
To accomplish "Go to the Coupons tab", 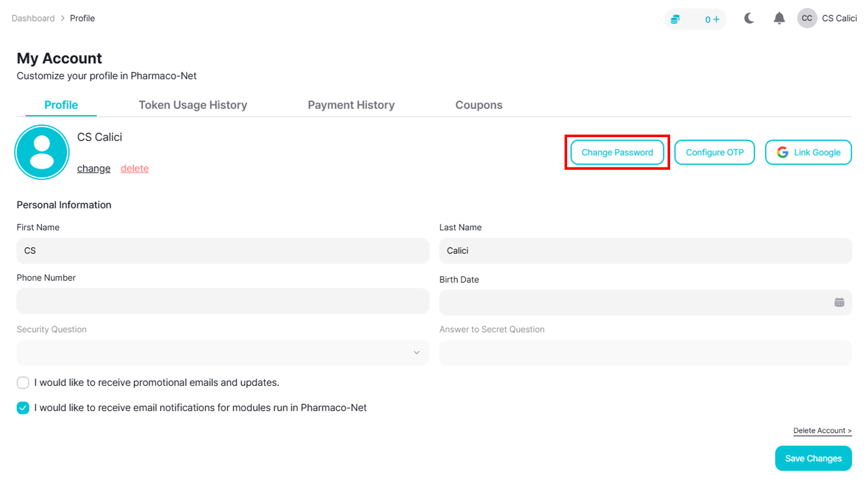I will point(478,105).
